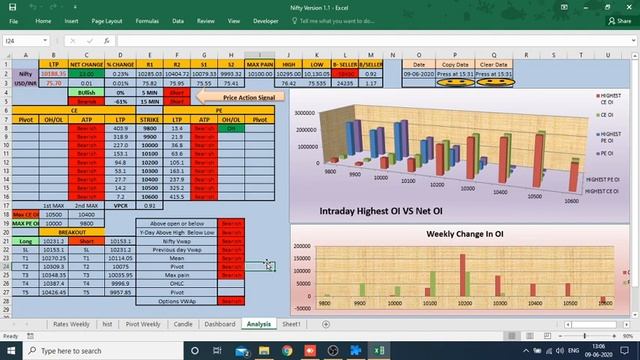The image size is (640, 360).
Task: Open the File menu
Action: (13, 21)
